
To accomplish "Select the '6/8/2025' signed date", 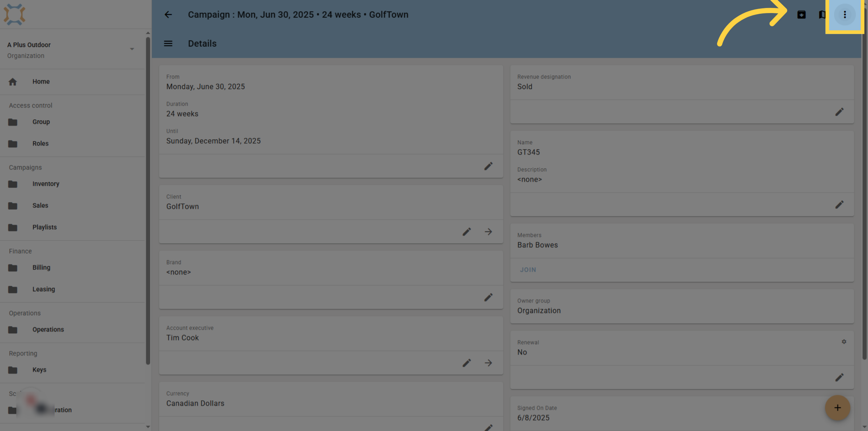I will 533,418.
